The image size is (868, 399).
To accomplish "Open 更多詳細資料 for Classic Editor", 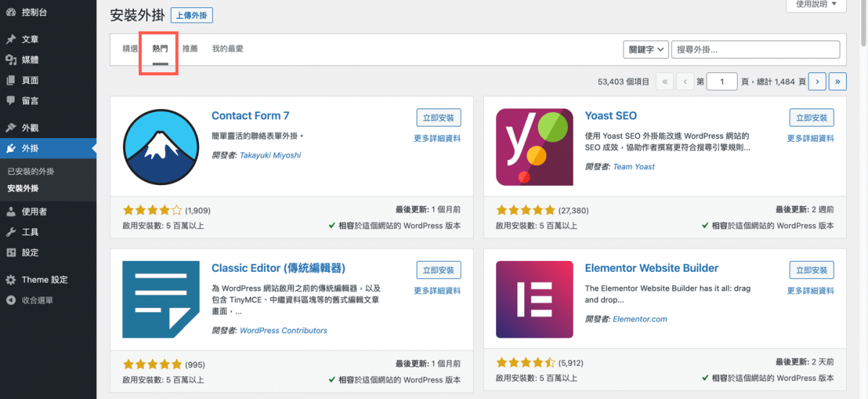I will tap(437, 291).
